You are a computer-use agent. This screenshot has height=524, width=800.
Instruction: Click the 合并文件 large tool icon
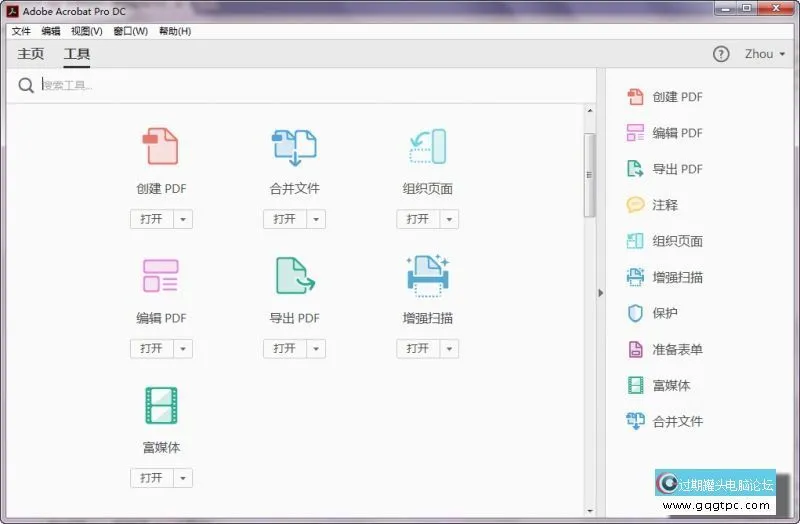294,147
